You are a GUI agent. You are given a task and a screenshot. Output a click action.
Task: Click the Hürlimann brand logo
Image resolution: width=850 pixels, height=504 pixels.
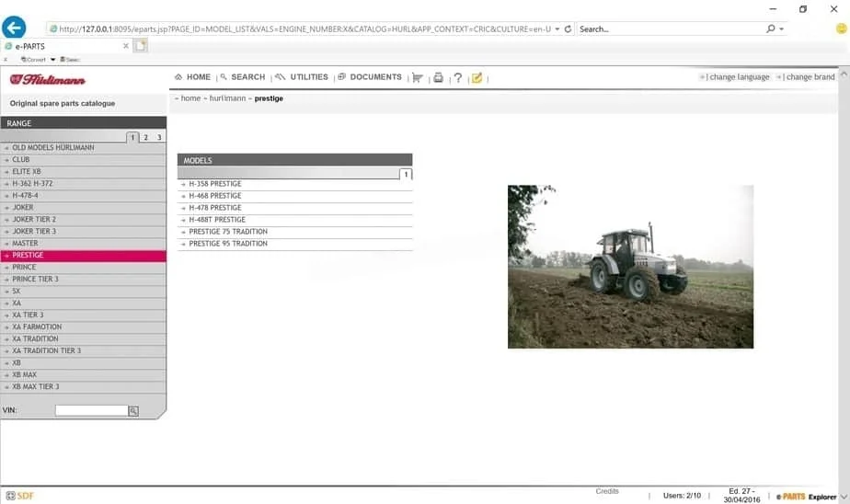(48, 80)
